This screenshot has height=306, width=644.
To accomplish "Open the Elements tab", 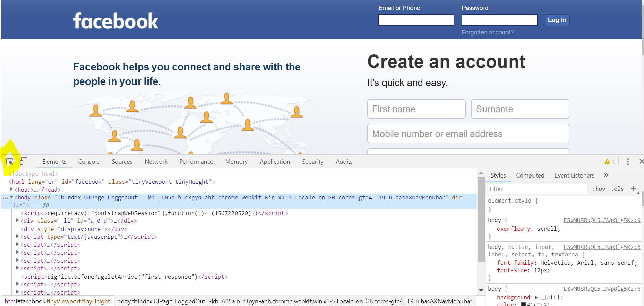I will [x=54, y=162].
